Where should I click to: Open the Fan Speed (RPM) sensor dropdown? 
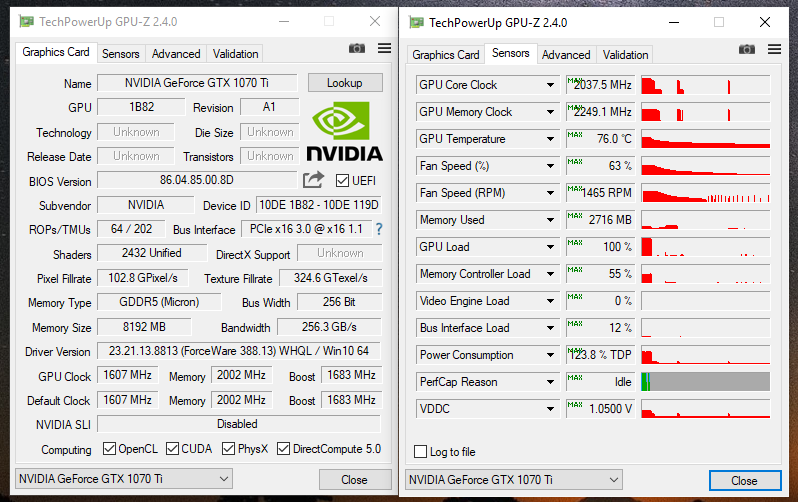pos(550,193)
